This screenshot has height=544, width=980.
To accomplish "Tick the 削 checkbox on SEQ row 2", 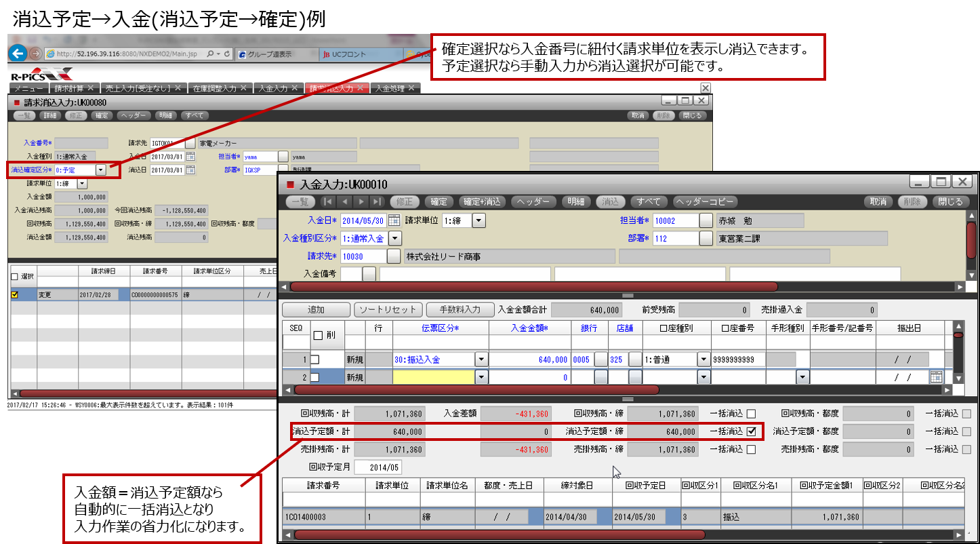I will tap(314, 377).
